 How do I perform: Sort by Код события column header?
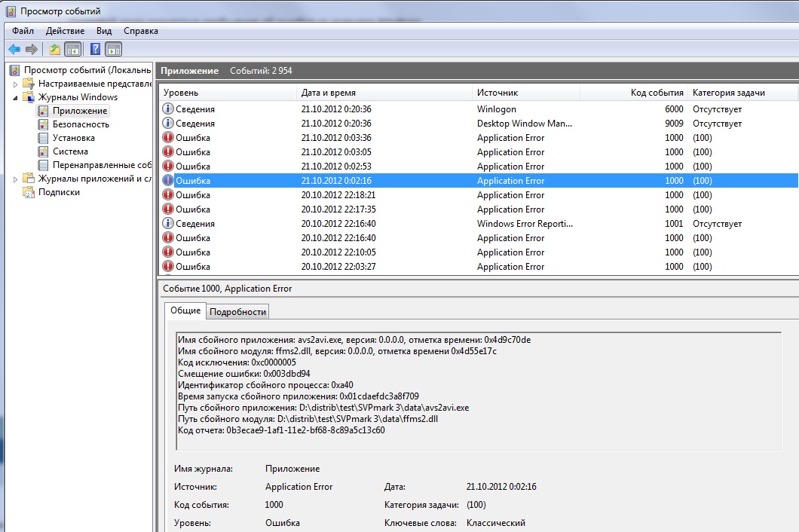pos(634,93)
